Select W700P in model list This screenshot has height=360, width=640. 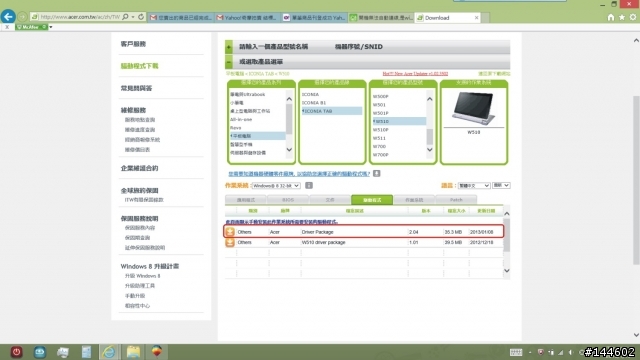tap(380, 155)
